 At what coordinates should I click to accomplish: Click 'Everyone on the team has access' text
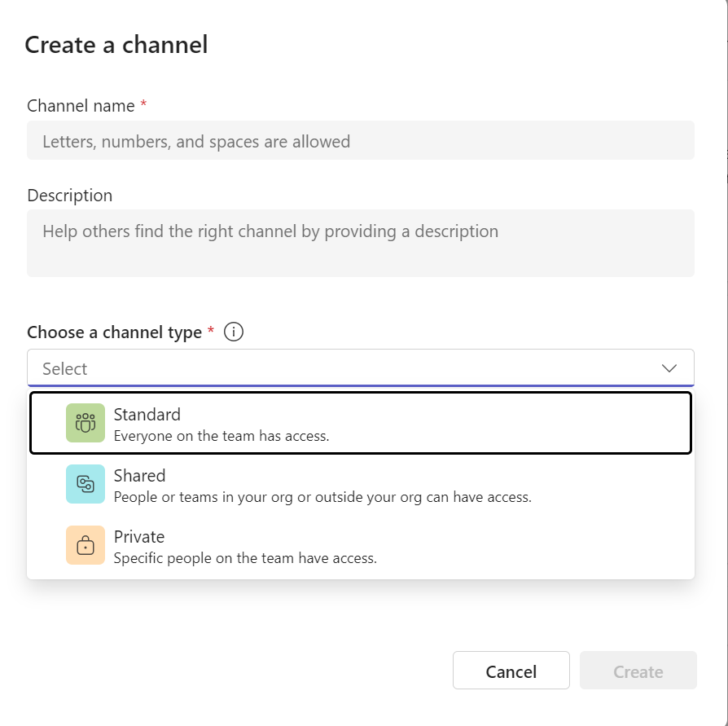tap(221, 436)
